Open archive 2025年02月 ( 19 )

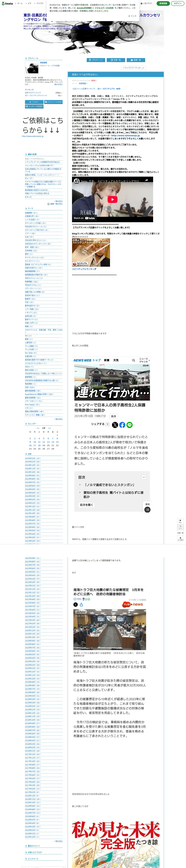pyautogui.click(x=32, y=458)
